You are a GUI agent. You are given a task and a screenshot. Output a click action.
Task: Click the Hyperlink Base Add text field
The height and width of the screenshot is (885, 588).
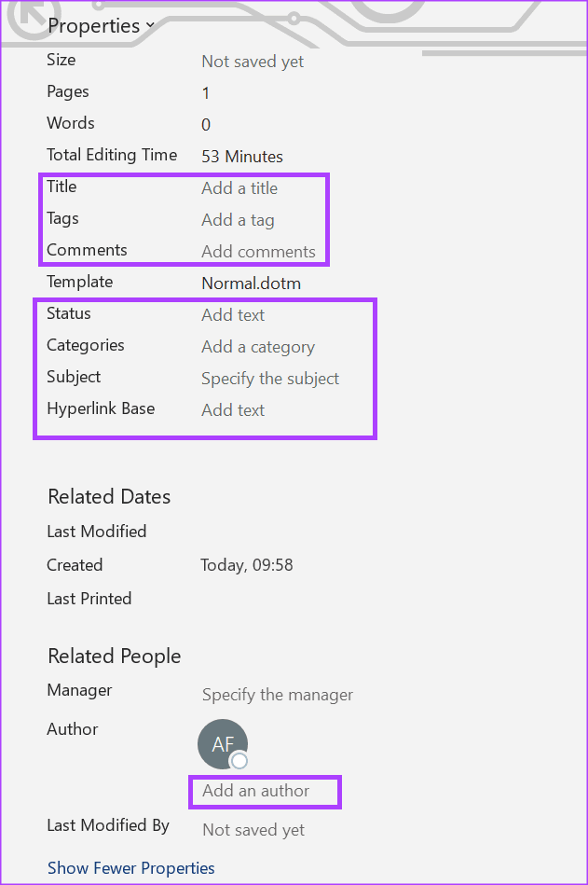(x=233, y=410)
